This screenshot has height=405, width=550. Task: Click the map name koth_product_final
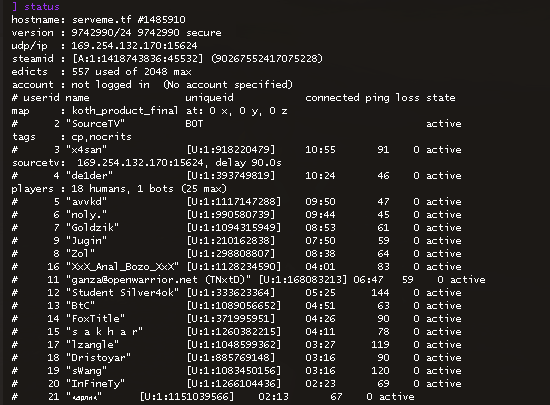pos(125,111)
